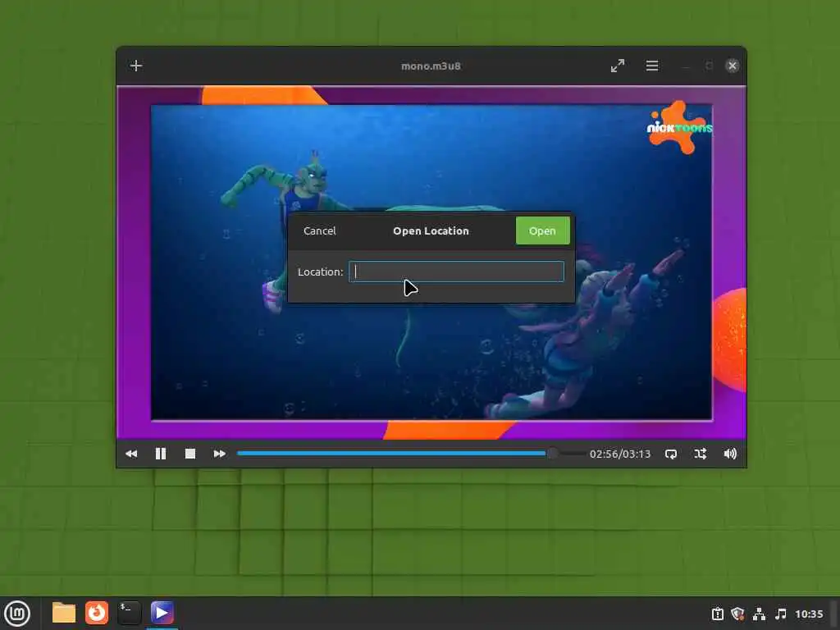
Task: Skip to the previous track
Action: [131, 454]
